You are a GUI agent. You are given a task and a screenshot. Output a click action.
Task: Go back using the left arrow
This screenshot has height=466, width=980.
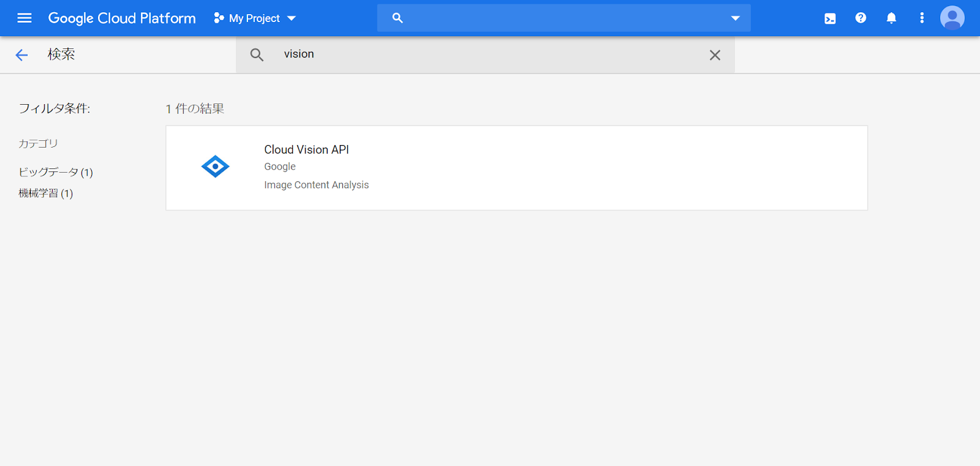coord(21,55)
